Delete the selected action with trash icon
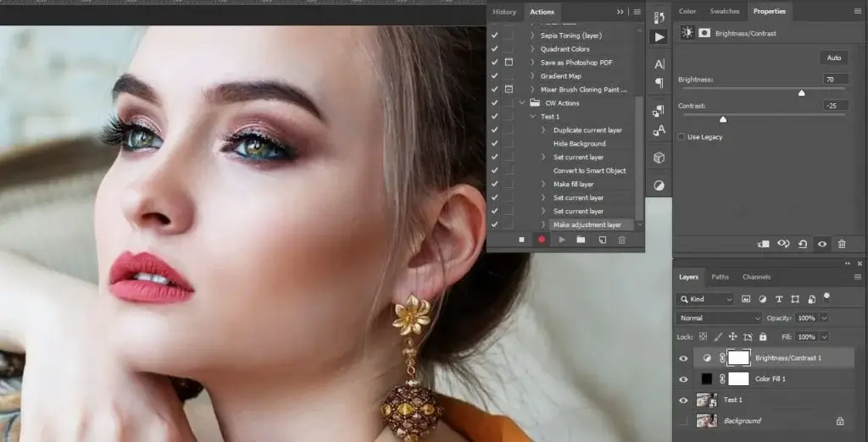868x442 pixels. coord(621,240)
